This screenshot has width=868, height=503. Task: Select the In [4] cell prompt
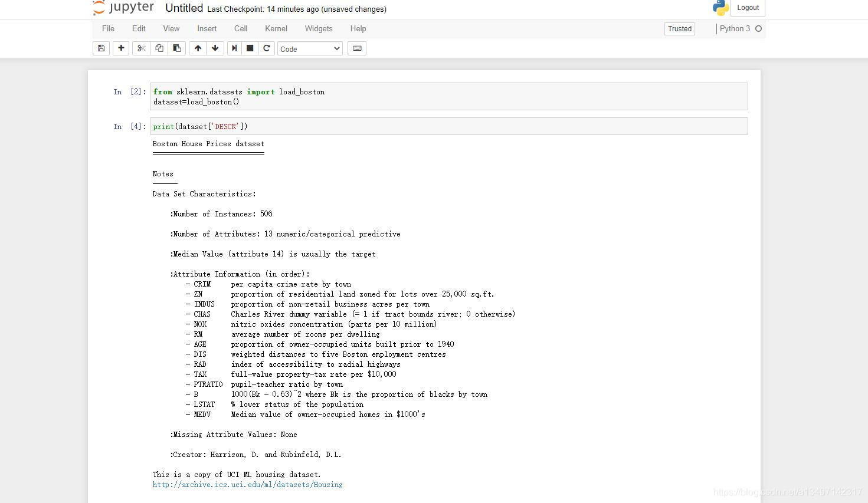129,127
